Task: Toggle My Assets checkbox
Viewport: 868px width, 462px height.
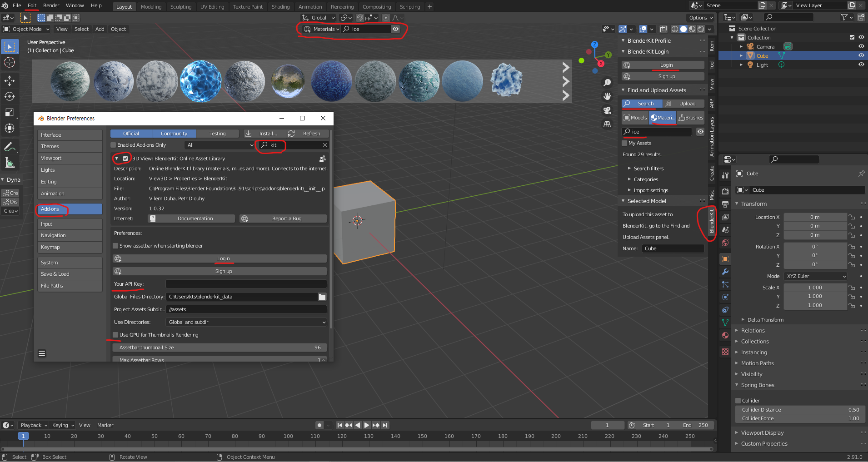Action: pos(624,143)
